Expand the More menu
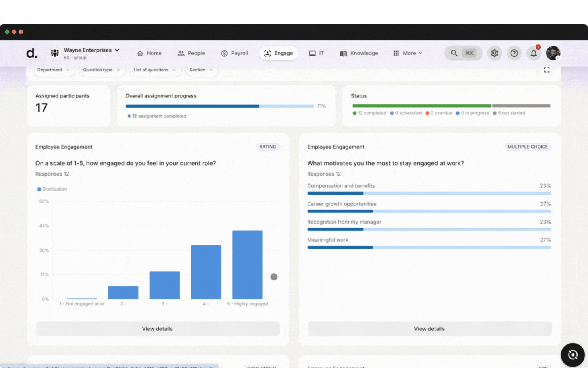The width and height of the screenshot is (588, 392). click(x=408, y=53)
